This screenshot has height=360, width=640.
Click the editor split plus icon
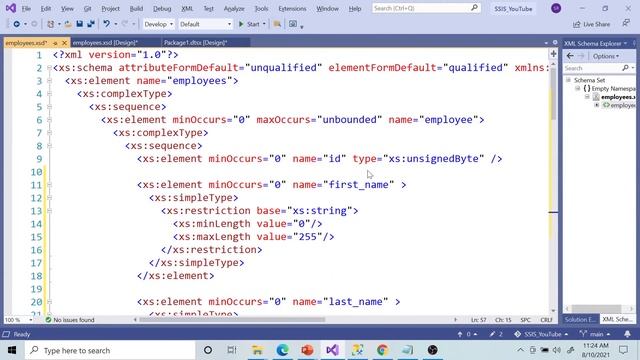point(553,54)
